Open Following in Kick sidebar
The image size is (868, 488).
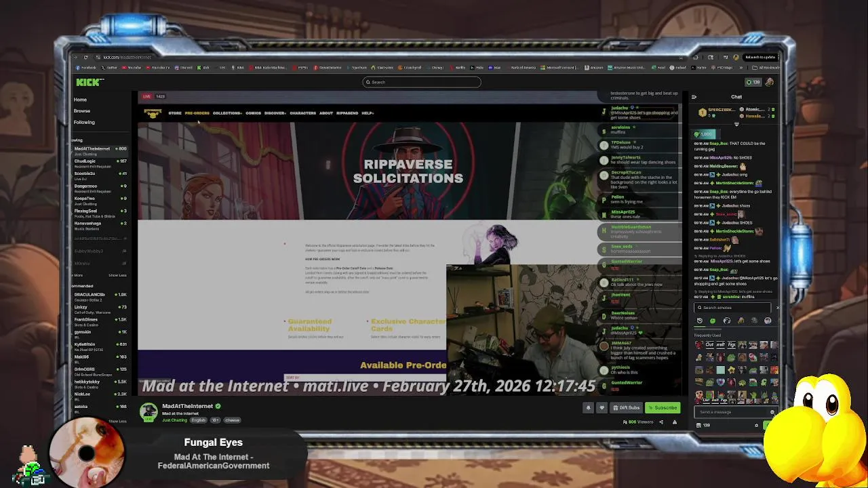coord(84,122)
